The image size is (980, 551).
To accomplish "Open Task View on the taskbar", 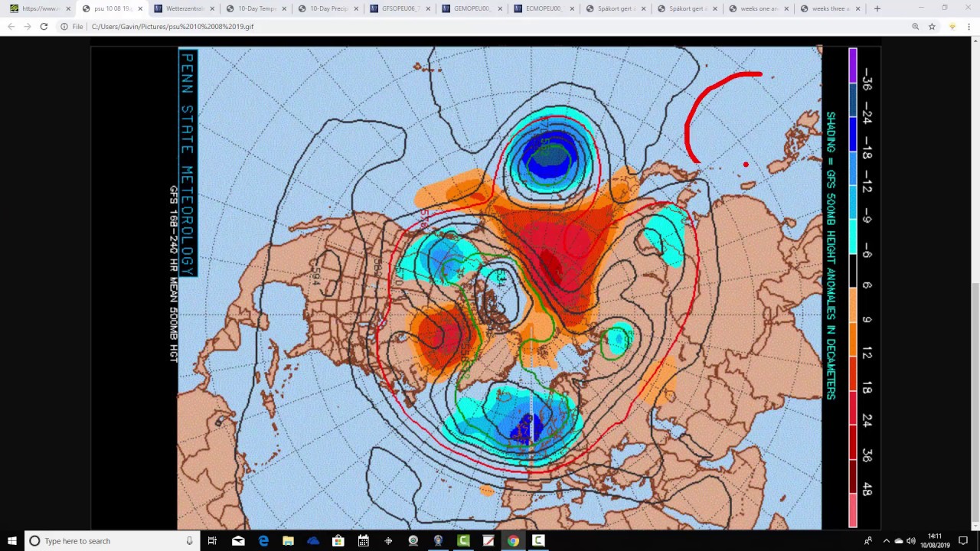I will pos(212,541).
